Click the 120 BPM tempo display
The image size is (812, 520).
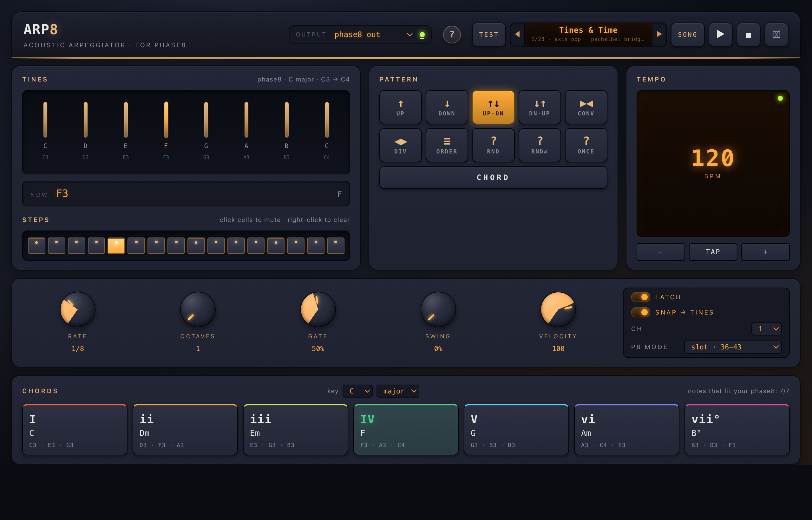coord(713,163)
